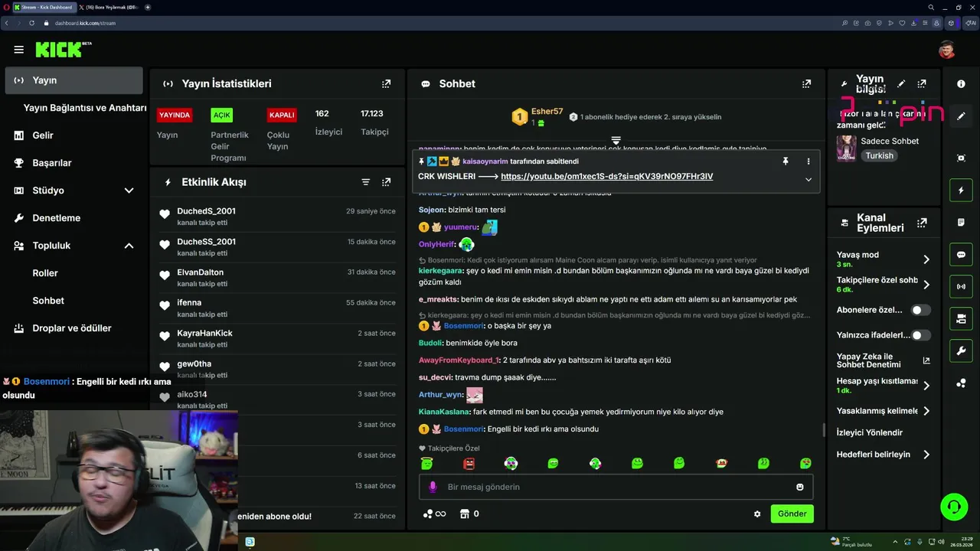Viewport: 980px width, 551px height.
Task: Expand the Stüdyo sidebar section
Action: pos(129,191)
